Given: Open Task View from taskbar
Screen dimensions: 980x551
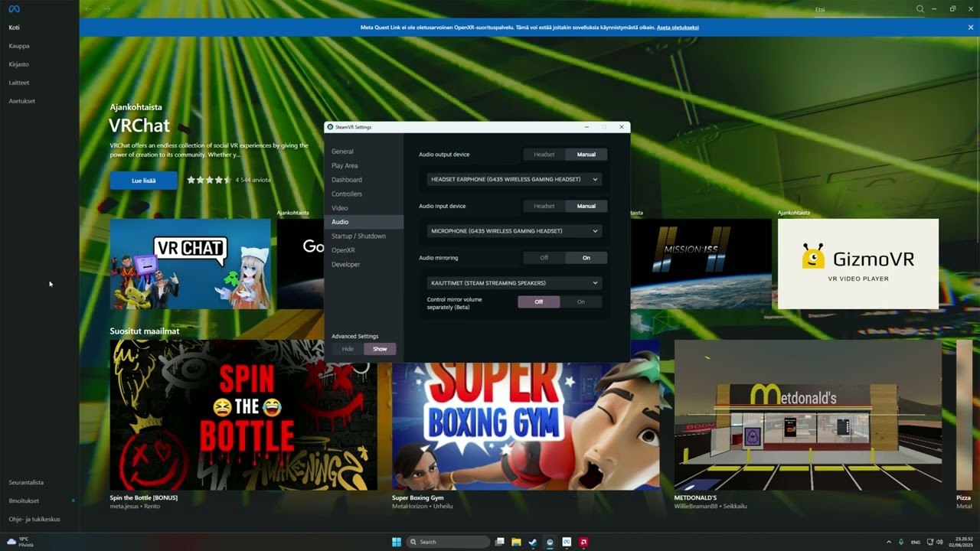Looking at the screenshot, I should [x=500, y=542].
